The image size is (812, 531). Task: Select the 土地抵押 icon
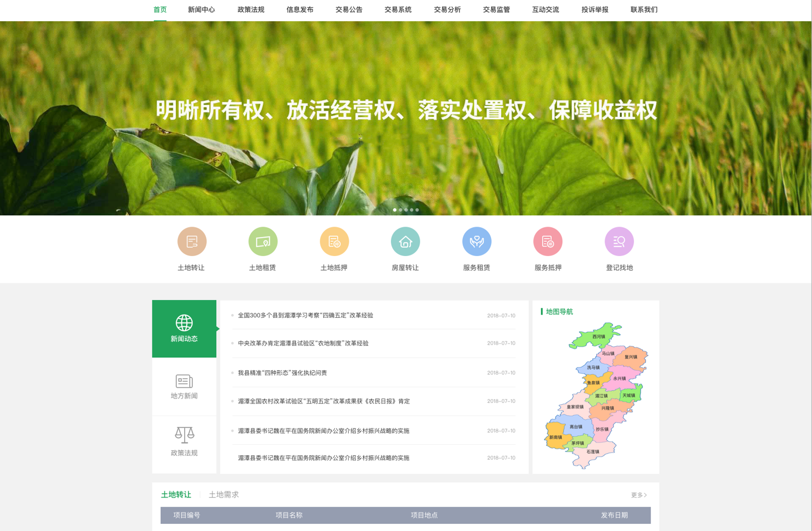click(x=334, y=242)
